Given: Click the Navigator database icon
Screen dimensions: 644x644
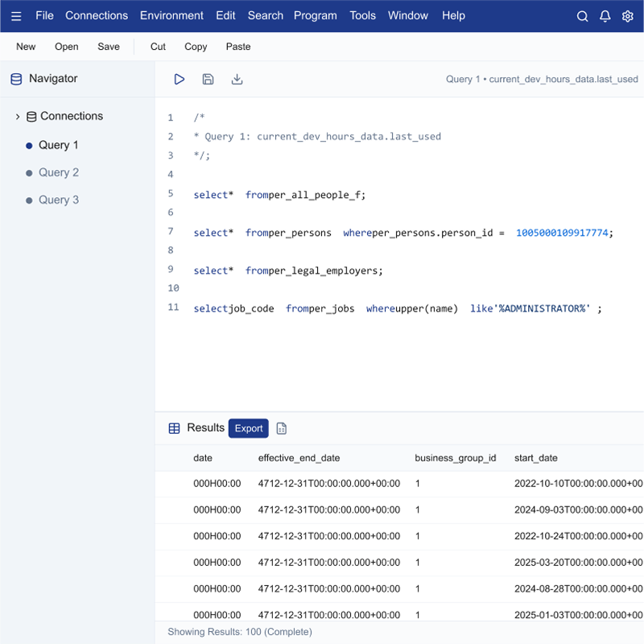Looking at the screenshot, I should point(16,79).
